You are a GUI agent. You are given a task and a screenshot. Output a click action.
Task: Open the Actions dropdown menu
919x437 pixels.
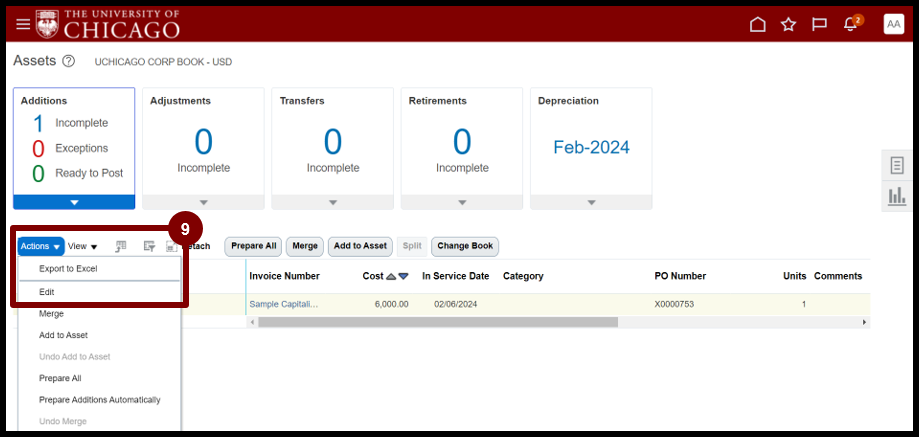pos(40,247)
